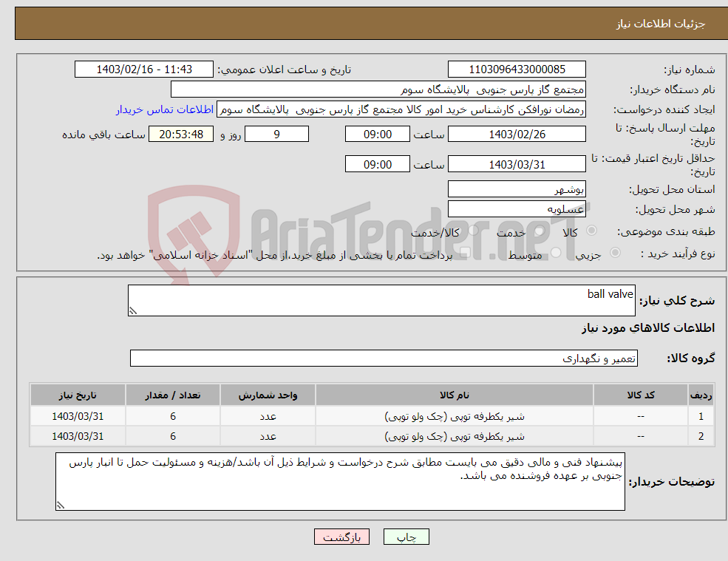Select the متوسط purchase type radio
Viewport: 728px width, 561px height.
(x=556, y=253)
